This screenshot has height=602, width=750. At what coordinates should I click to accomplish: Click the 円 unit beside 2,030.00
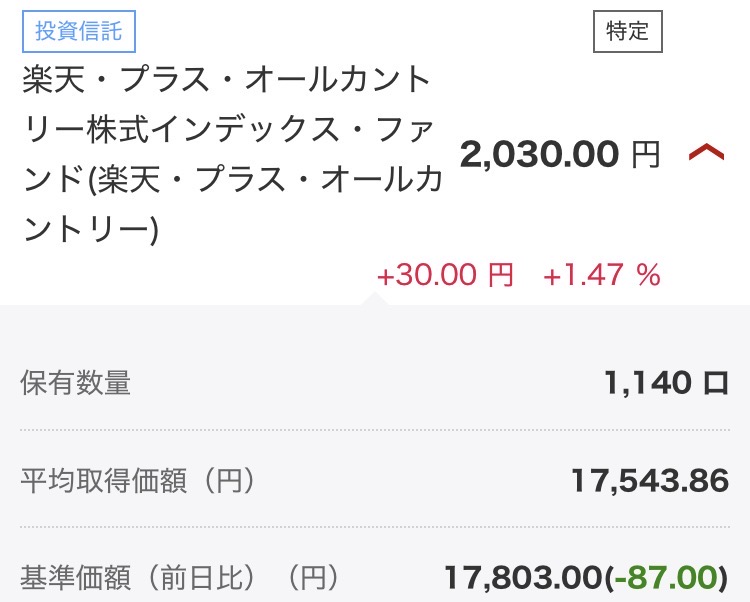pos(645,154)
